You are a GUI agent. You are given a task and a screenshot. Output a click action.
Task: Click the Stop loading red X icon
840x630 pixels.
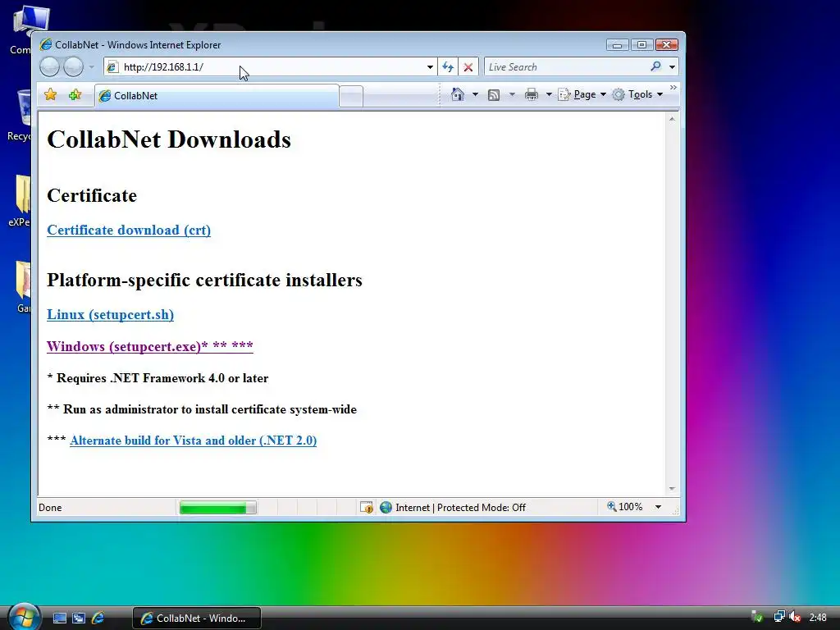(468, 67)
